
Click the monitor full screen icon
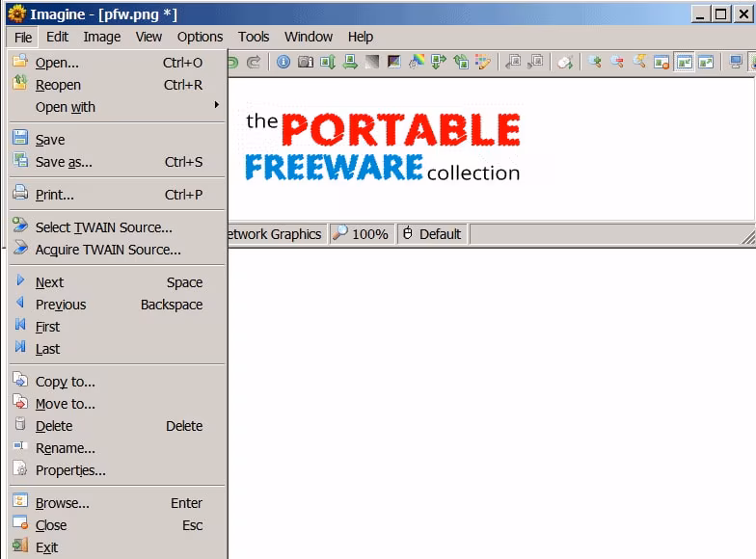(736, 62)
